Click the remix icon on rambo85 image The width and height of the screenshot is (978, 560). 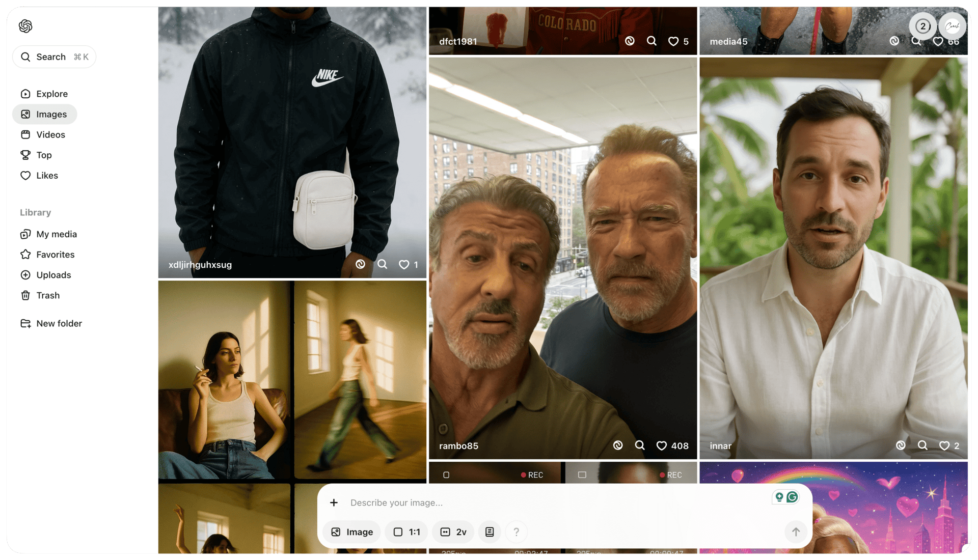click(x=618, y=445)
